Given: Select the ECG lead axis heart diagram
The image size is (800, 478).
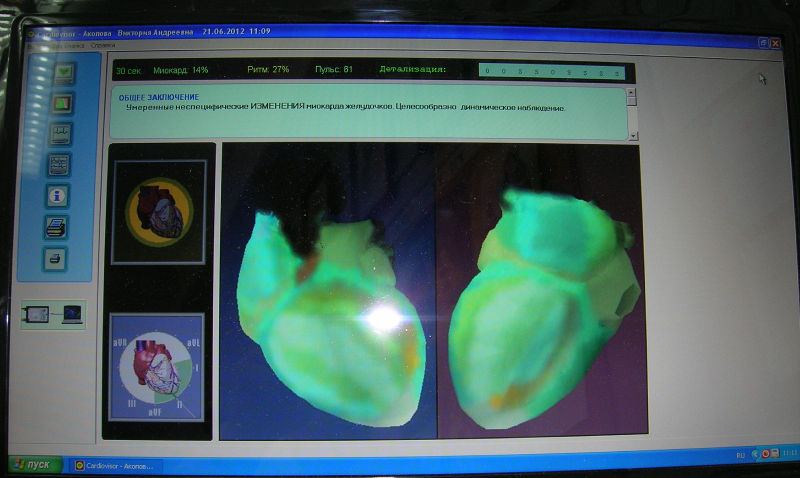Looking at the screenshot, I should (x=157, y=368).
